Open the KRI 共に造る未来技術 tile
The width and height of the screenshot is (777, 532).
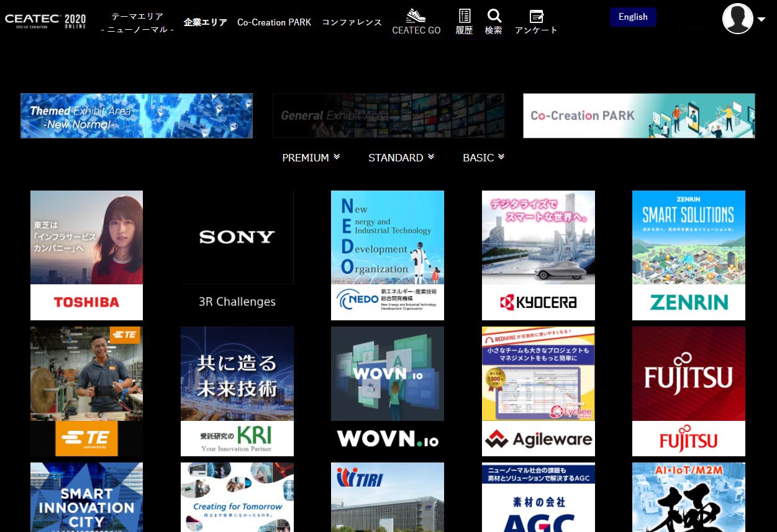tap(237, 391)
